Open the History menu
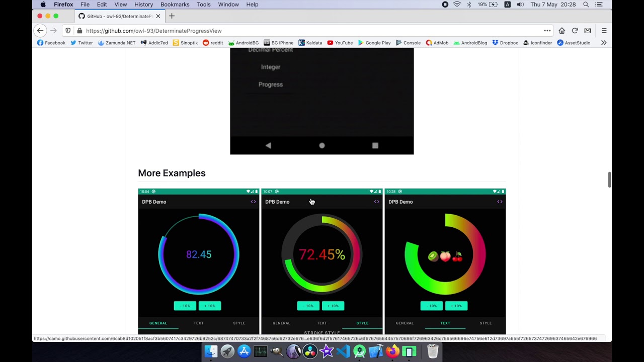 click(143, 5)
